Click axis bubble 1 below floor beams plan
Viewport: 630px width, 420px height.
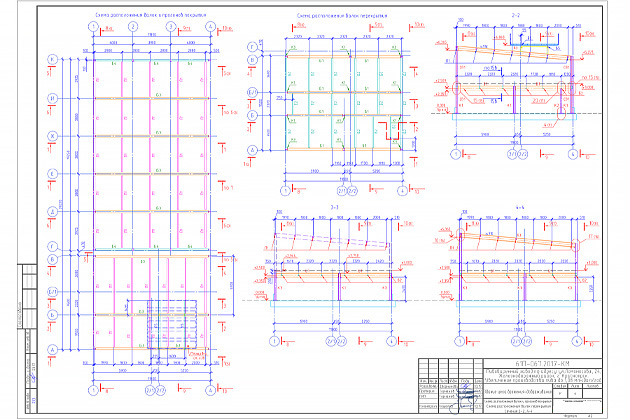coord(286,188)
